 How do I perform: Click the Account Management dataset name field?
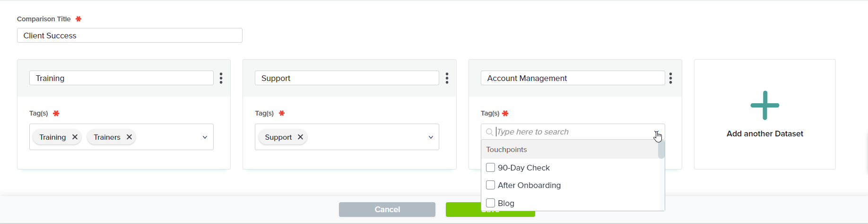573,78
